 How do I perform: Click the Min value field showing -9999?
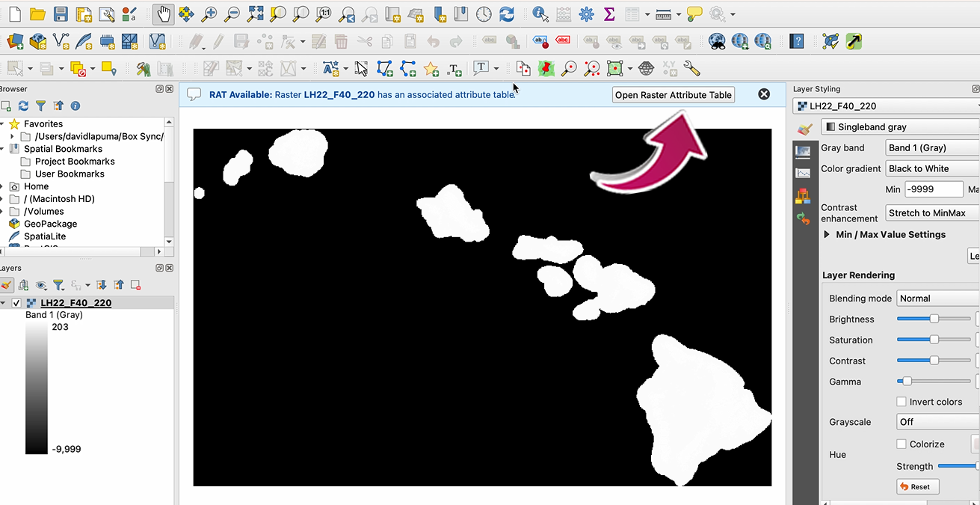(x=933, y=189)
